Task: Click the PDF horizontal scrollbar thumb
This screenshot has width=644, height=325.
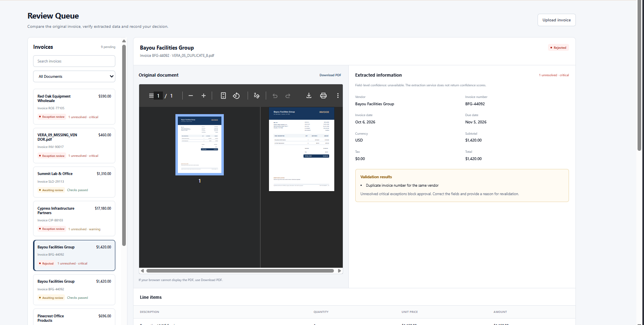Action: click(x=240, y=271)
